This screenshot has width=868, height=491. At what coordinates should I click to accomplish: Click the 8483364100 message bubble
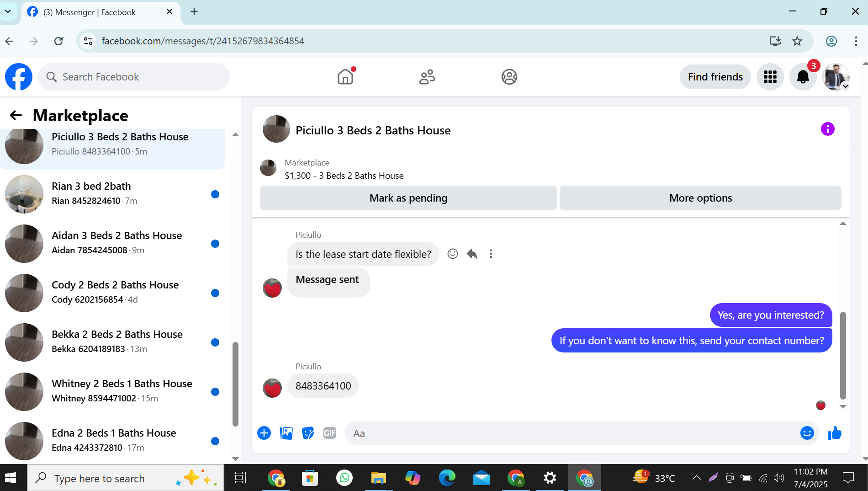coord(323,386)
